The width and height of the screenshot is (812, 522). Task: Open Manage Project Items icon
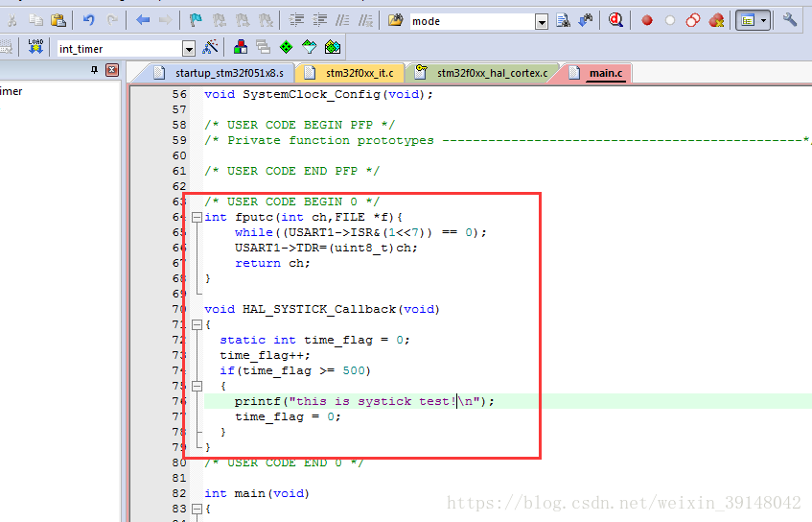click(x=241, y=47)
